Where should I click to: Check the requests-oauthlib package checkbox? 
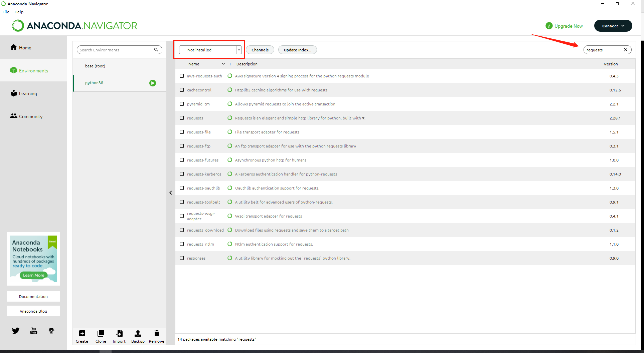pyautogui.click(x=182, y=188)
